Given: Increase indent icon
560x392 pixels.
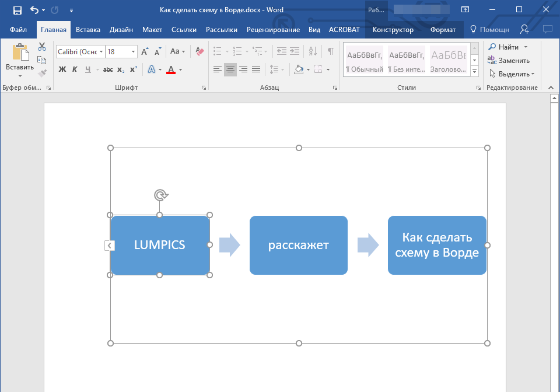Looking at the screenshot, I should 295,51.
